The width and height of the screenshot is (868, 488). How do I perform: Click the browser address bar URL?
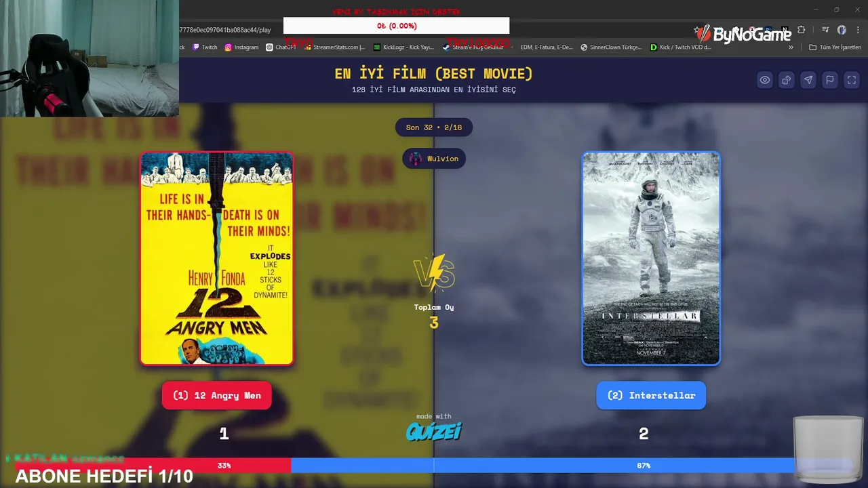pos(225,30)
